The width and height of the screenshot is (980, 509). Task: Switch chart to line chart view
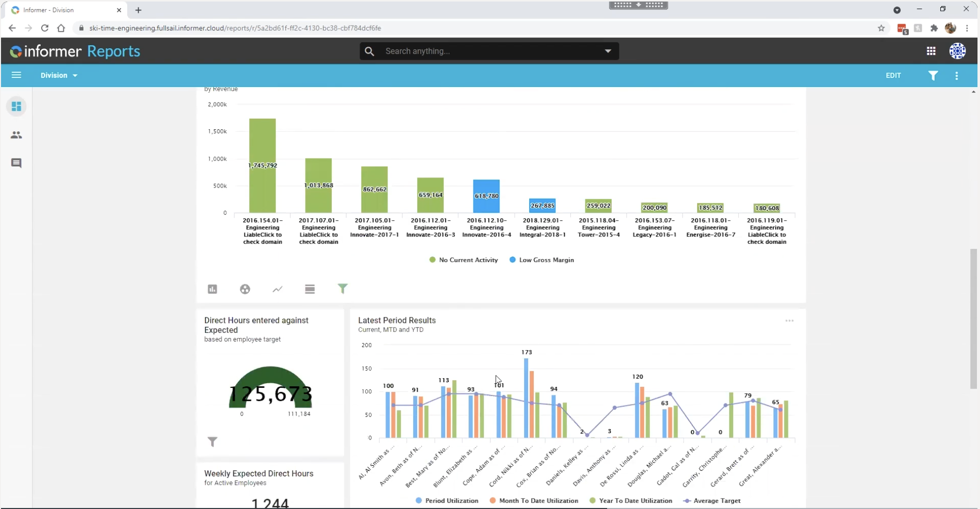point(277,289)
